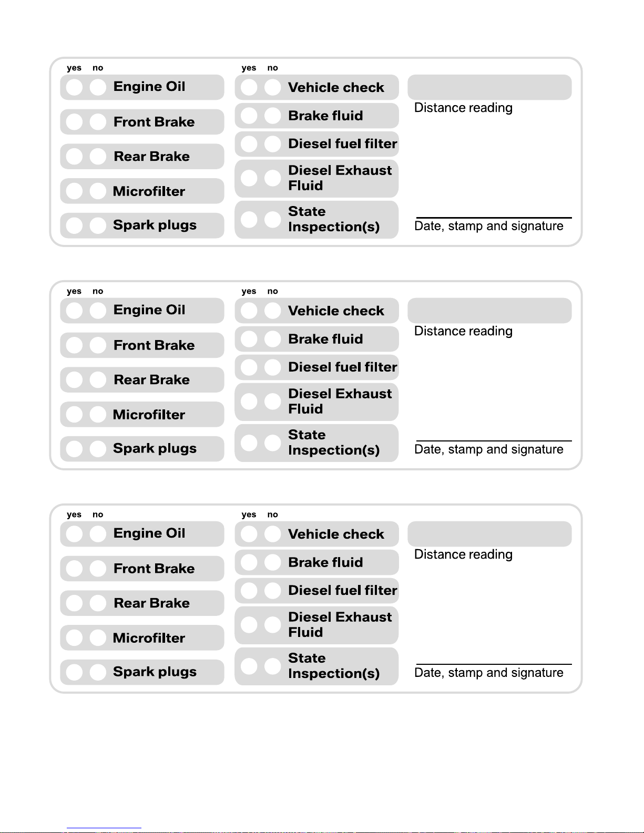Select no for Rear Brake in second record
This screenshot has width=644, height=833.
coord(98,380)
